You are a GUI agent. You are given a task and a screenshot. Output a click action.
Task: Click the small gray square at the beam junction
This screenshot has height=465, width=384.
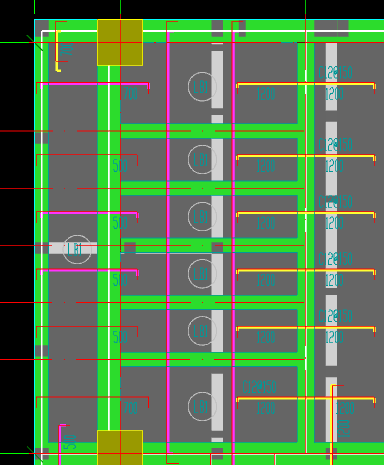(130, 248)
